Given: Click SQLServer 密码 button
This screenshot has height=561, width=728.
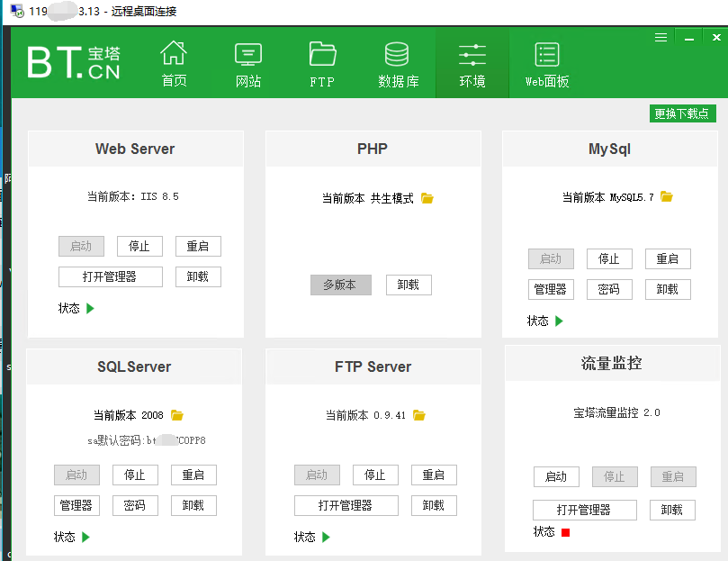Looking at the screenshot, I should coord(135,506).
